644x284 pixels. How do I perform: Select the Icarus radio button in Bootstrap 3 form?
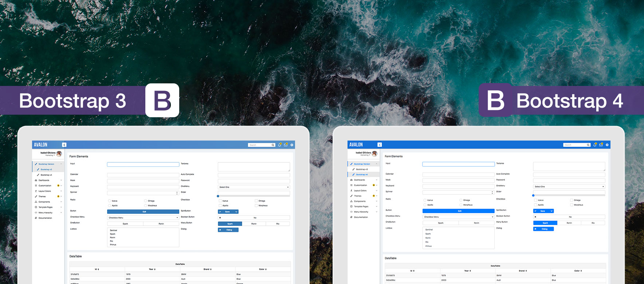110,201
